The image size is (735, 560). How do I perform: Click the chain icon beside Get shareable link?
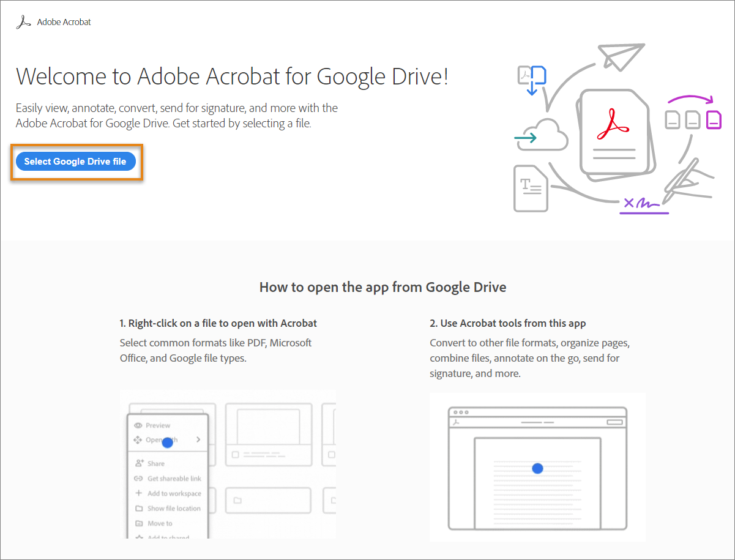click(138, 479)
